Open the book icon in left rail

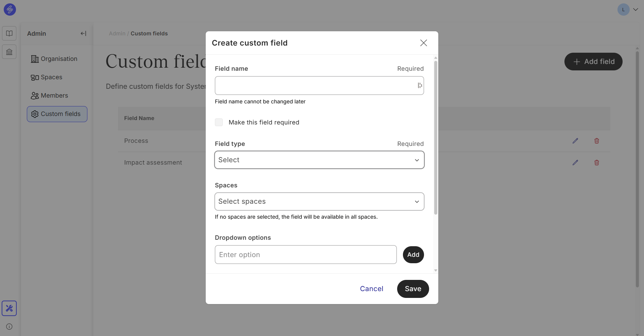coord(9,33)
